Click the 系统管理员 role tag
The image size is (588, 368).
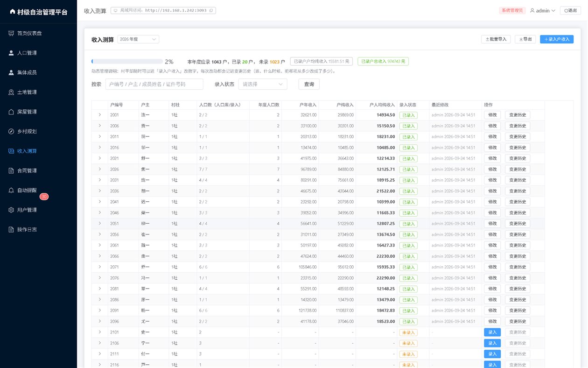coord(513,10)
